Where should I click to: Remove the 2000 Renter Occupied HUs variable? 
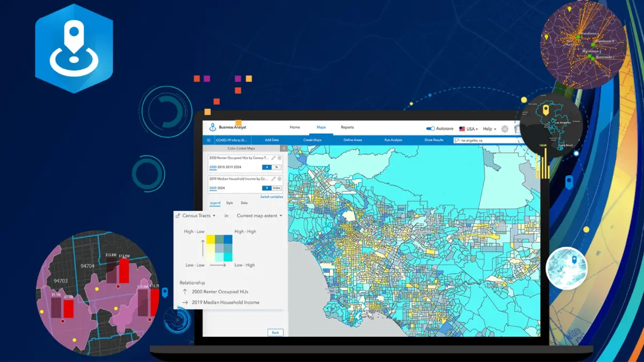(x=280, y=158)
